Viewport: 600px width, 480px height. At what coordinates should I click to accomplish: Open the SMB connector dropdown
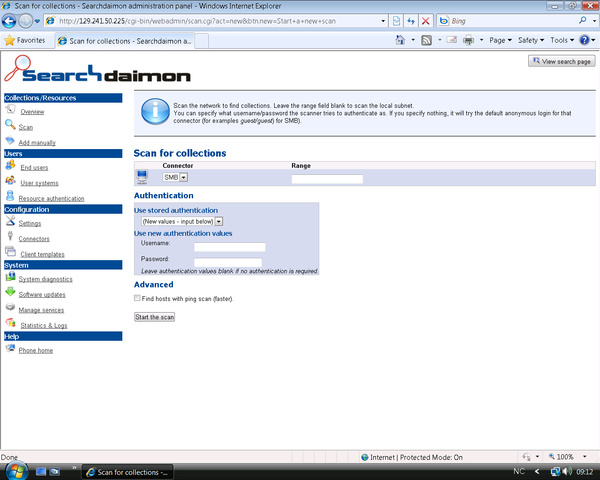(x=184, y=177)
